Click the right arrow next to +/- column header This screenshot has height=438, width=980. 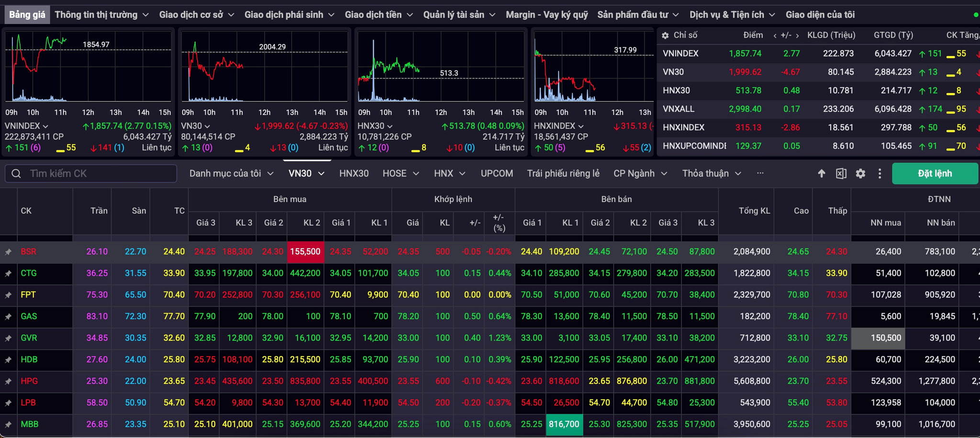point(797,35)
